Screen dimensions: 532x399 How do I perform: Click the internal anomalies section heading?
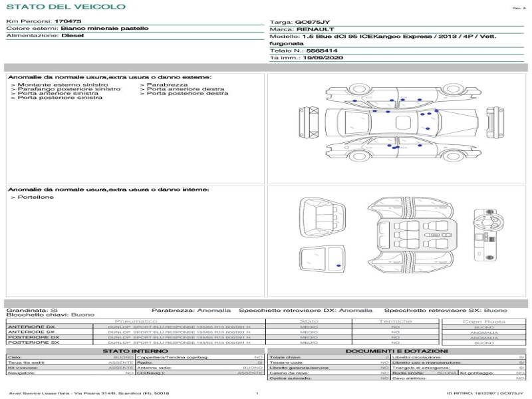coord(108,190)
